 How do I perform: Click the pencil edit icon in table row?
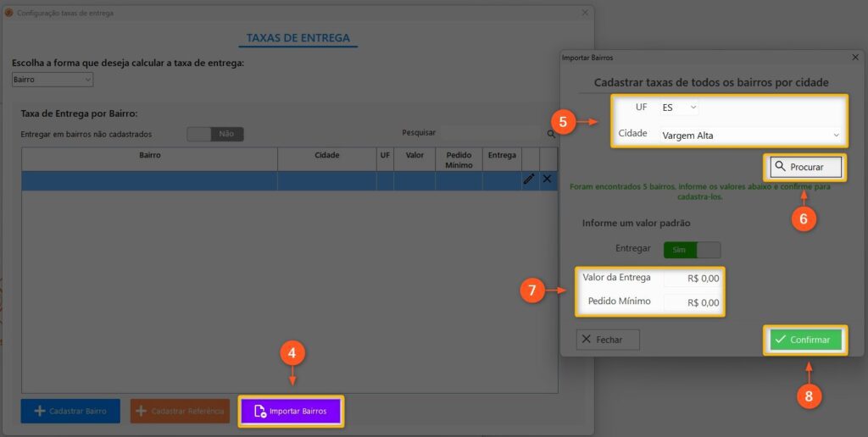pos(530,180)
